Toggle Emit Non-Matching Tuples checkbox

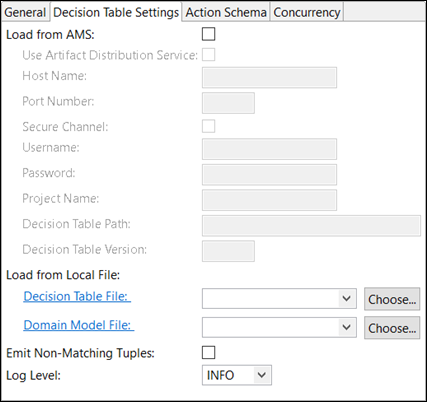pos(209,353)
